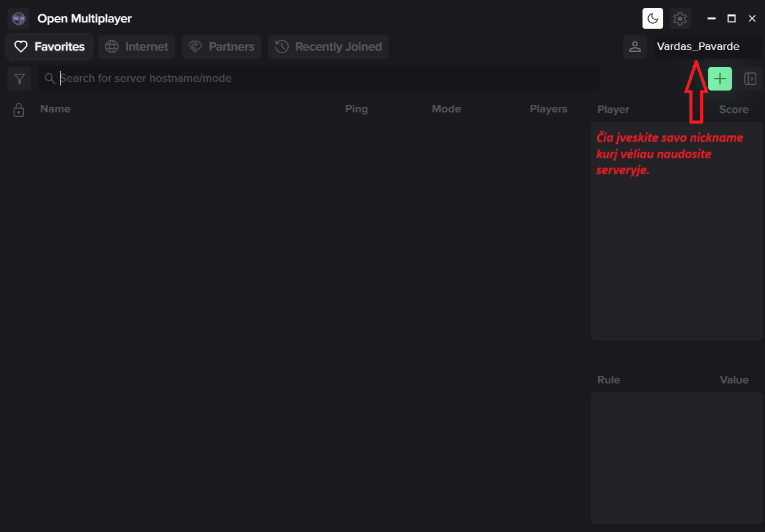765x532 pixels.
Task: Maximize the Open Multiplayer window
Action: (x=731, y=19)
